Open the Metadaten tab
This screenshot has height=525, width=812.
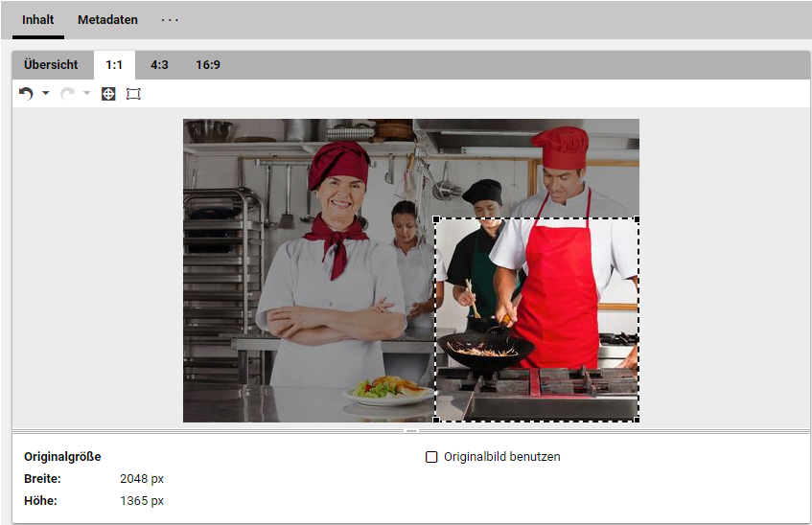coord(107,20)
